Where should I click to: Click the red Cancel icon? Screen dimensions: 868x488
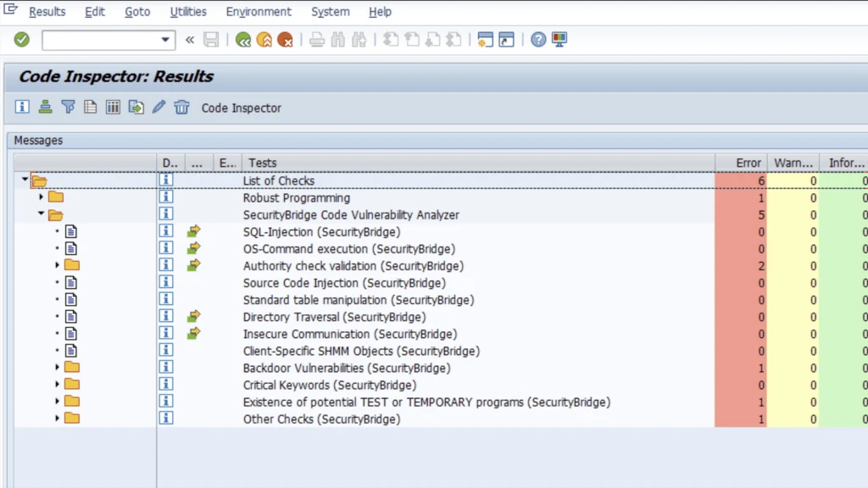pos(285,40)
